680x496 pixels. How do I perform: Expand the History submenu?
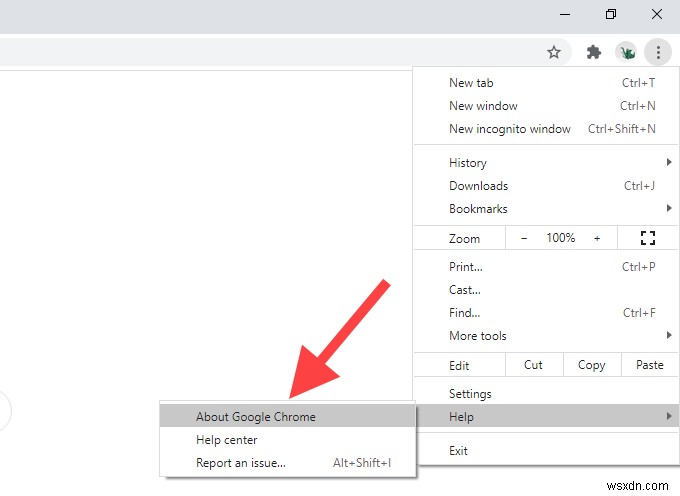point(546,163)
